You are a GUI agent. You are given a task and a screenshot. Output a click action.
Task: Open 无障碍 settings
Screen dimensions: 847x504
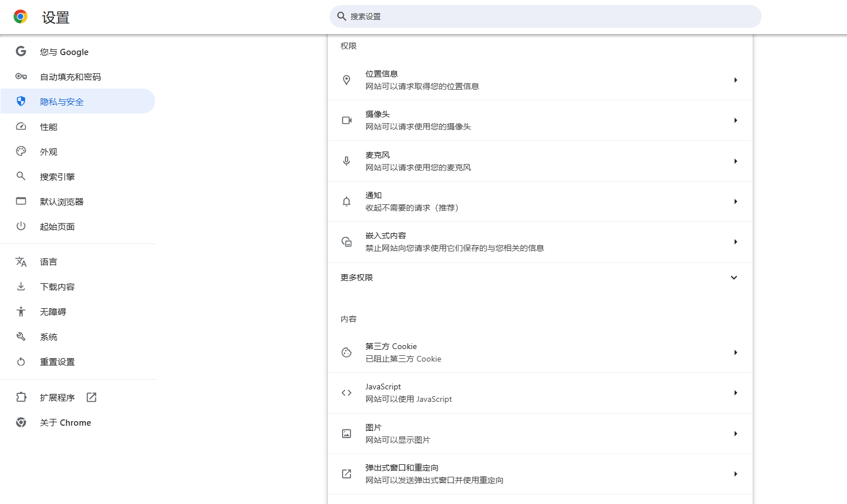tap(77, 312)
